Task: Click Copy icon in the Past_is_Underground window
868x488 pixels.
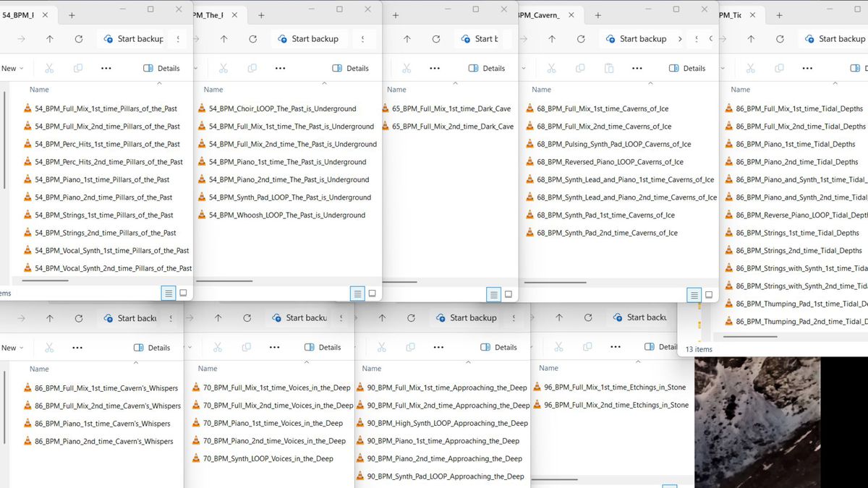Action: (x=252, y=68)
